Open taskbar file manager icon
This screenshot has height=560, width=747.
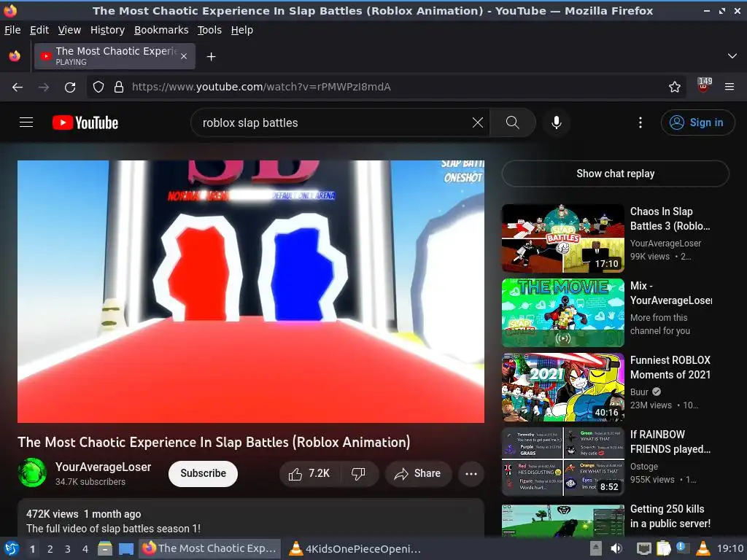tap(105, 548)
